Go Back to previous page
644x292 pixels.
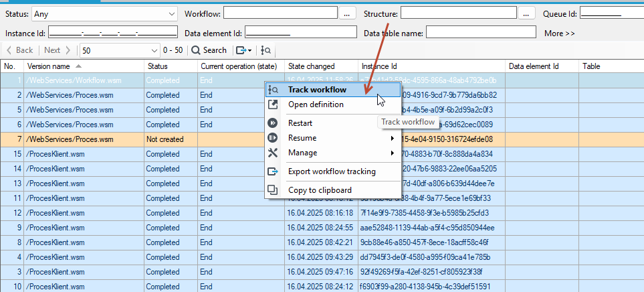pos(19,50)
